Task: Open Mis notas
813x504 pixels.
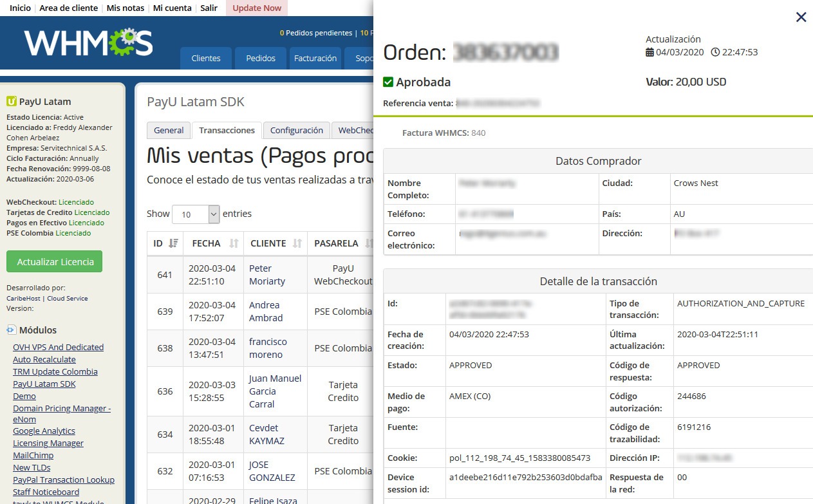Action: (x=126, y=8)
